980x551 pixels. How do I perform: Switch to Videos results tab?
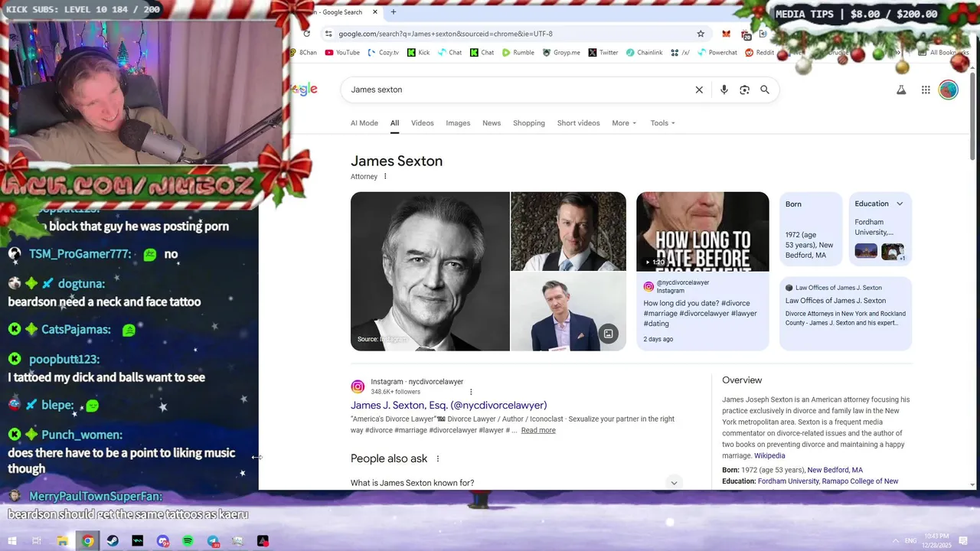point(423,123)
